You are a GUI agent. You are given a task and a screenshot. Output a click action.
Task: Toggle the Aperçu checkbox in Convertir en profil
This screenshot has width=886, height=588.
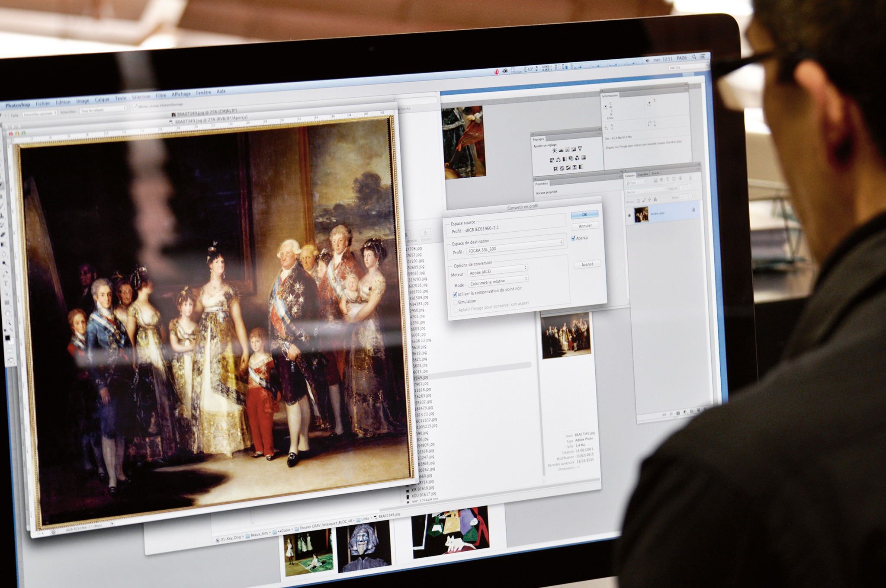pos(574,238)
